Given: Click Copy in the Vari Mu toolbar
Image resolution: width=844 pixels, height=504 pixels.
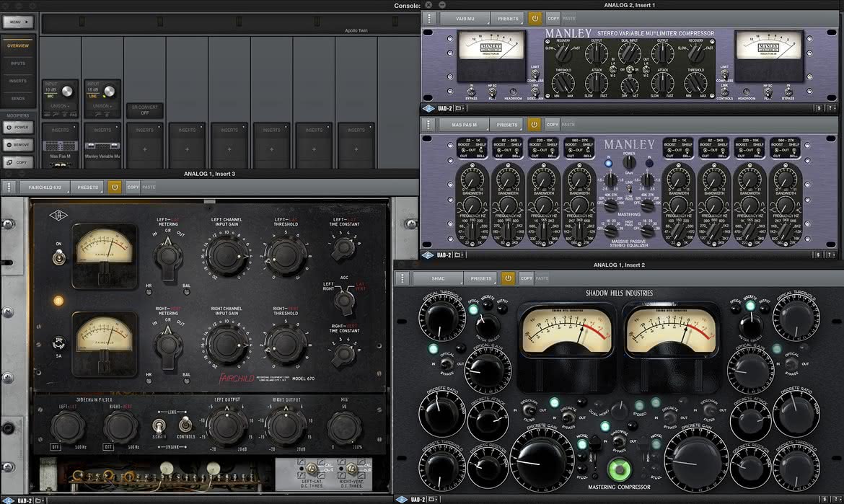Looking at the screenshot, I should click(553, 18).
